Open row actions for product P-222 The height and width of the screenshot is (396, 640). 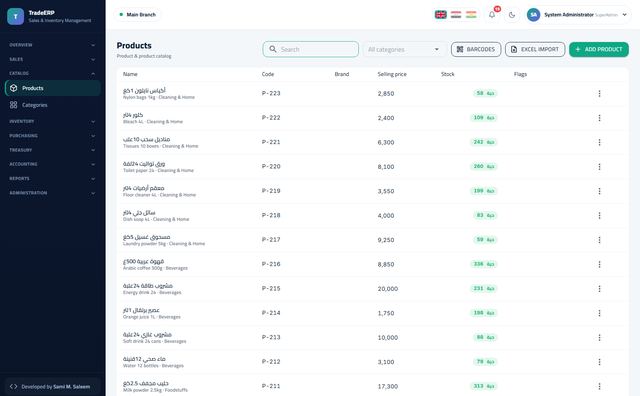(x=599, y=118)
